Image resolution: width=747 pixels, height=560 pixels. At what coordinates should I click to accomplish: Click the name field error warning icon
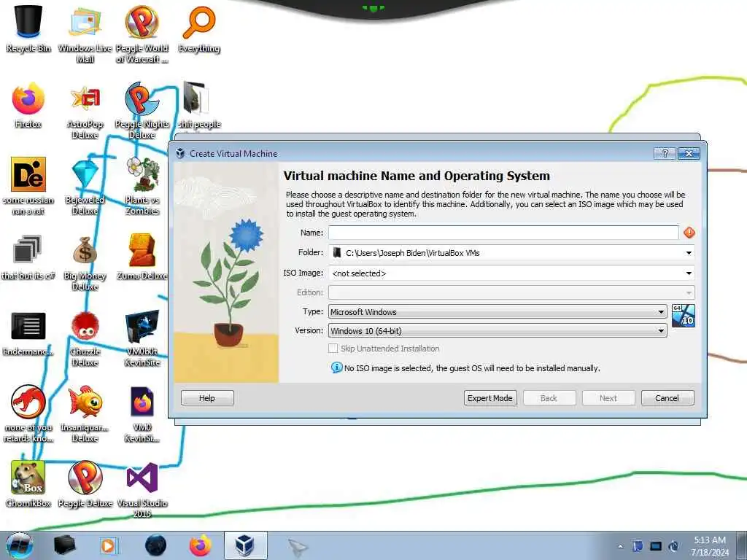[689, 233]
